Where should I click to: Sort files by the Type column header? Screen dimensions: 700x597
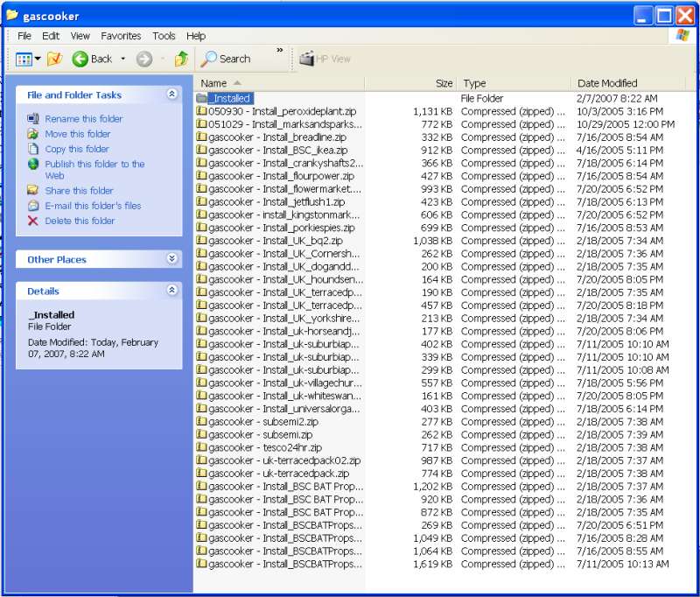pos(514,83)
